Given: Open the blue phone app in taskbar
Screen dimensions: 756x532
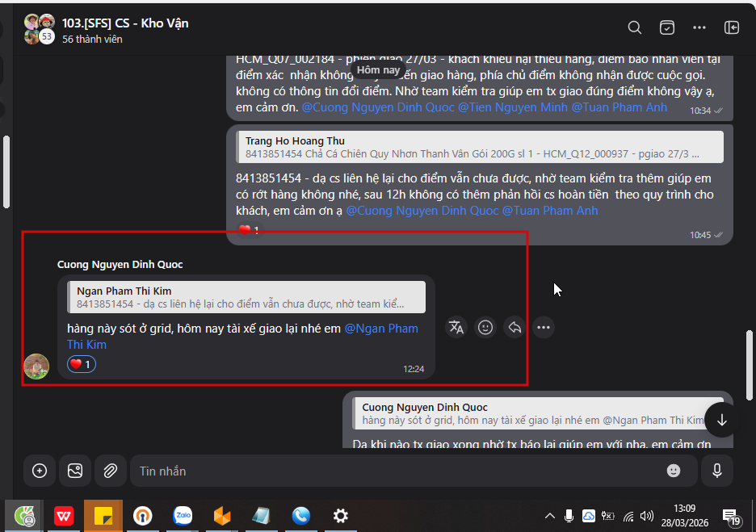Looking at the screenshot, I should (300, 516).
